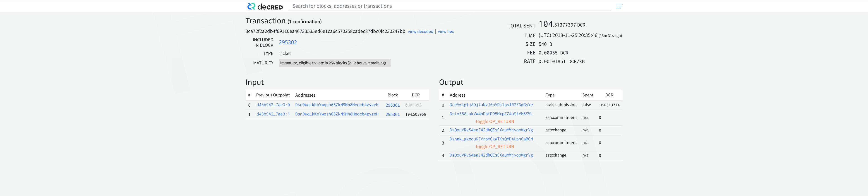Click the 'sstxchange' type in output row 2
Image resolution: width=868 pixels, height=196 pixels.
click(x=556, y=130)
